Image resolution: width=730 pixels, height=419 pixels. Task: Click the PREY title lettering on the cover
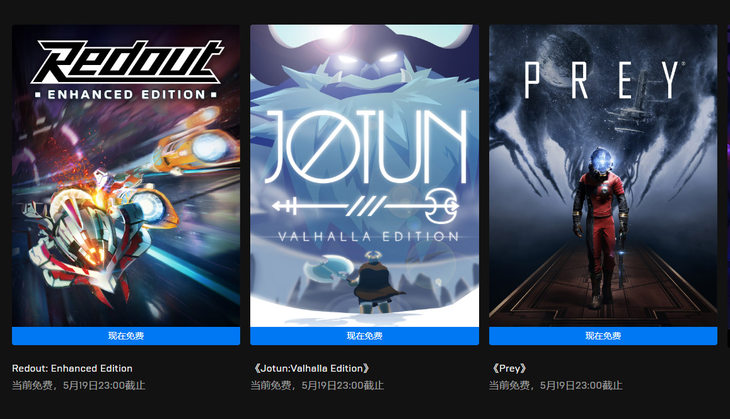point(603,80)
